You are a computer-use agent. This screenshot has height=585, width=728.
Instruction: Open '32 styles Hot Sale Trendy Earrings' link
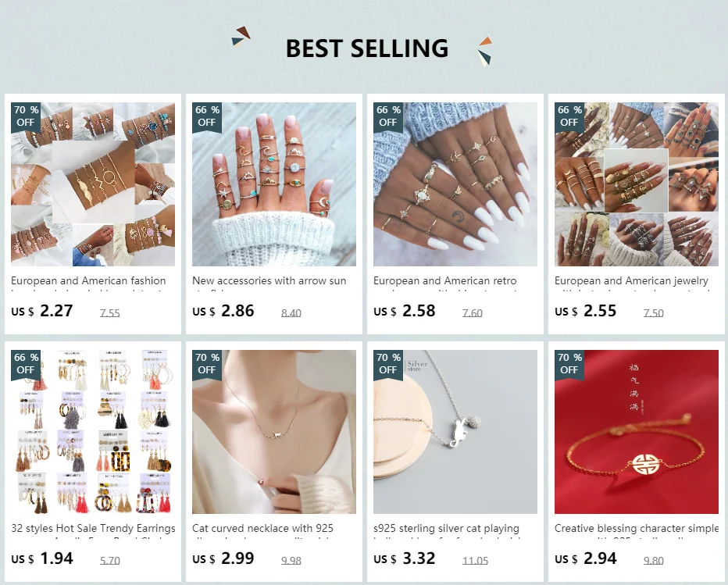click(x=93, y=528)
